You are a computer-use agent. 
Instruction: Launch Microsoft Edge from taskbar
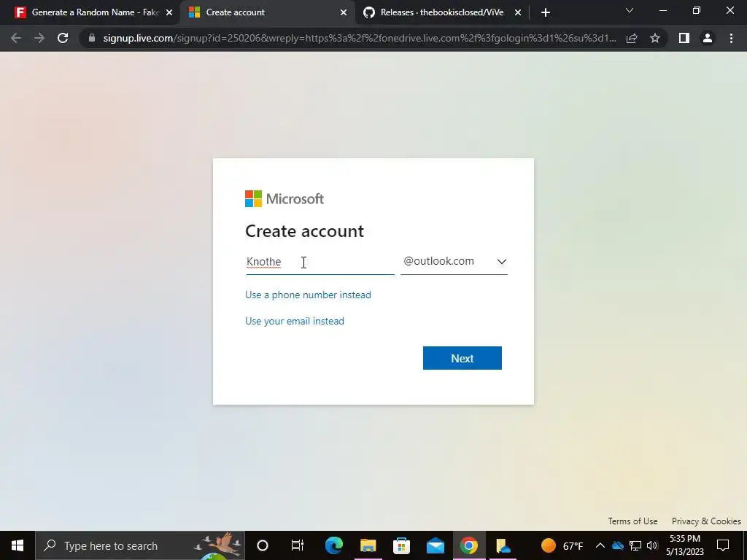[x=334, y=545]
